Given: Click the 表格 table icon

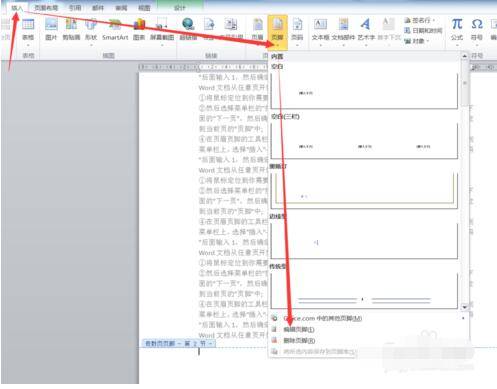Looking at the screenshot, I should click(28, 30).
